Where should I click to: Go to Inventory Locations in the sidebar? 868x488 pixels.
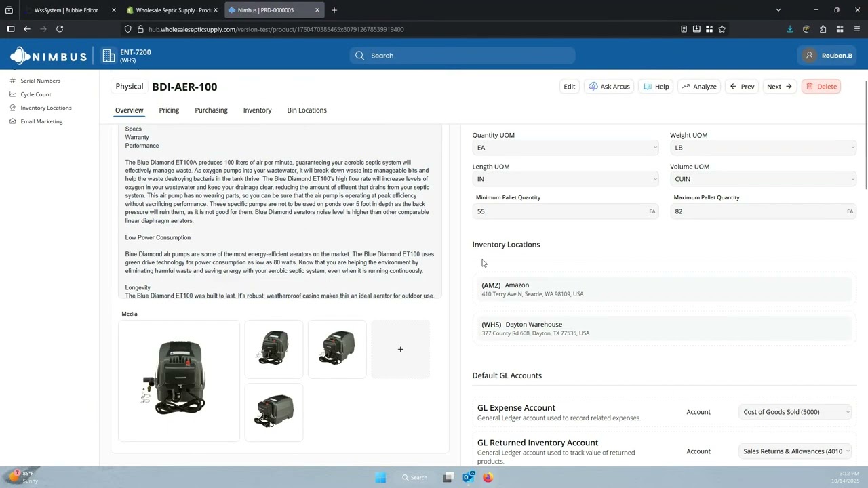pyautogui.click(x=45, y=108)
